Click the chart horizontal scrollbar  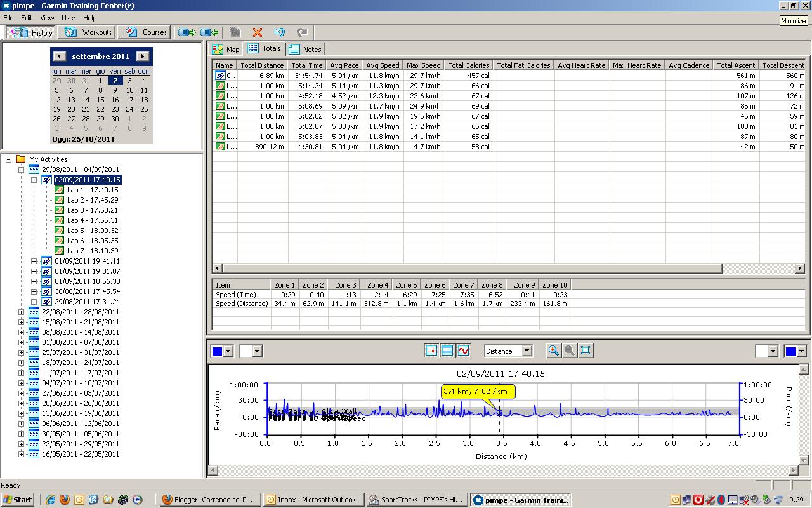pos(504,470)
